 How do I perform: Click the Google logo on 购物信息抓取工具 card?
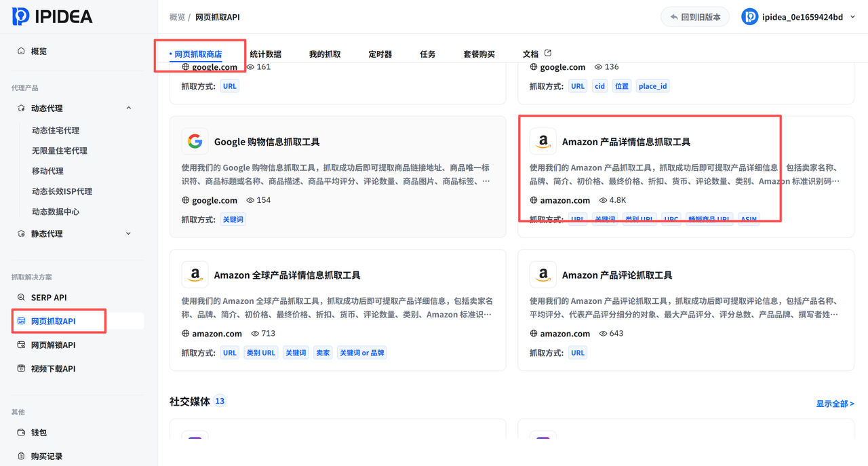coord(195,141)
